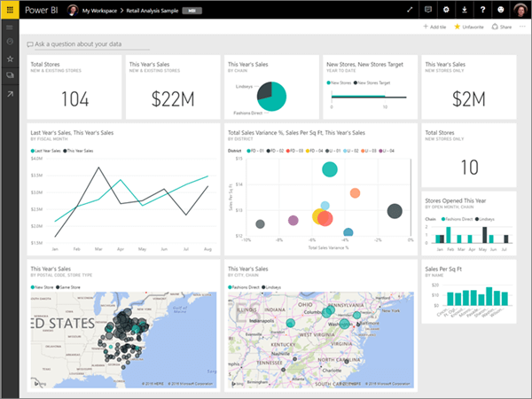Click Same Store legend on postal code map
This screenshot has height=399, width=532.
click(68, 287)
